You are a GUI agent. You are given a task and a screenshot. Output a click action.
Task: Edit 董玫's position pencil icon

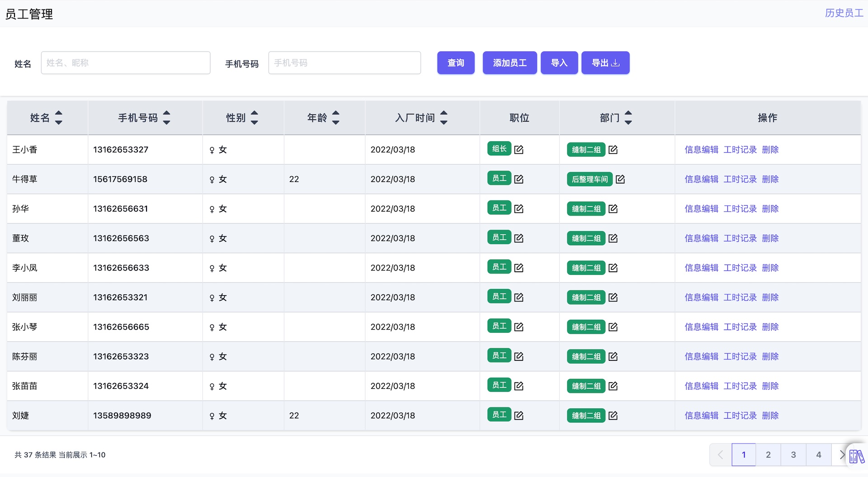point(519,238)
